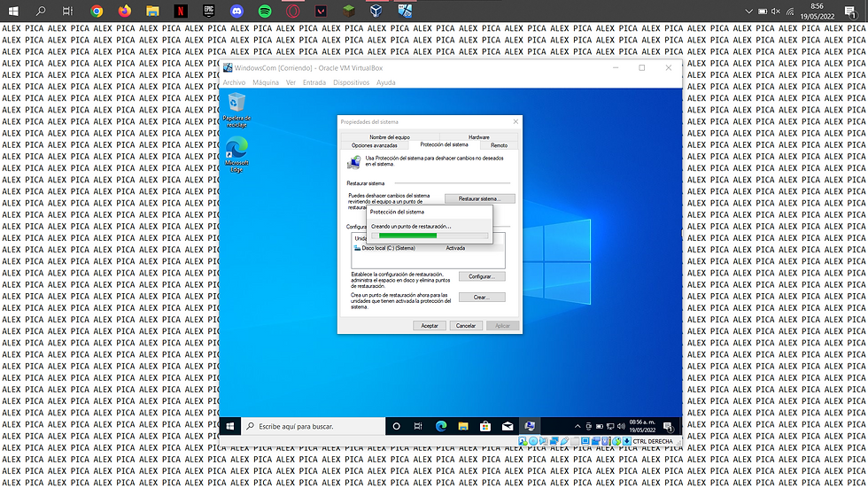This screenshot has width=868, height=488.
Task: Open host Task View button
Action: [67, 11]
